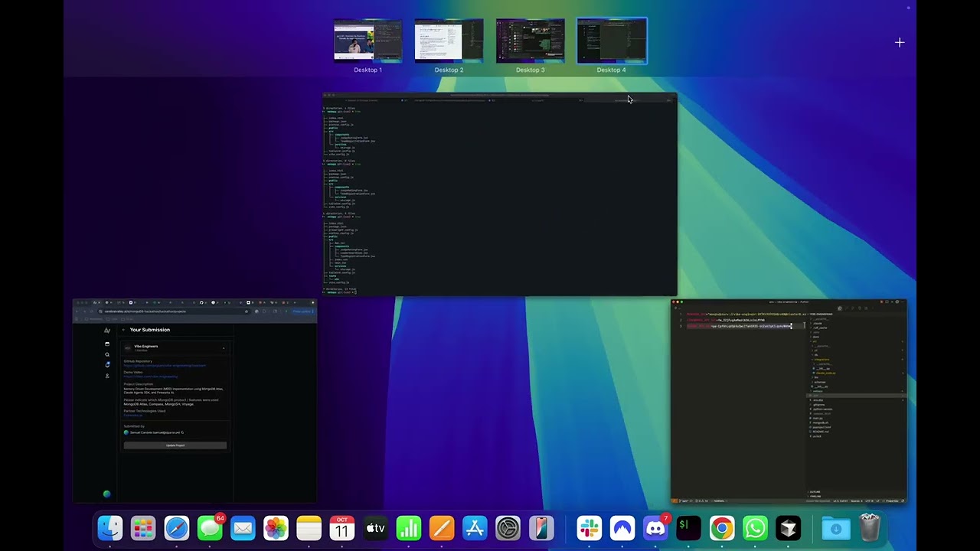Switch to Desktop 3 space
Screen dimensions: 980x551
(x=530, y=41)
